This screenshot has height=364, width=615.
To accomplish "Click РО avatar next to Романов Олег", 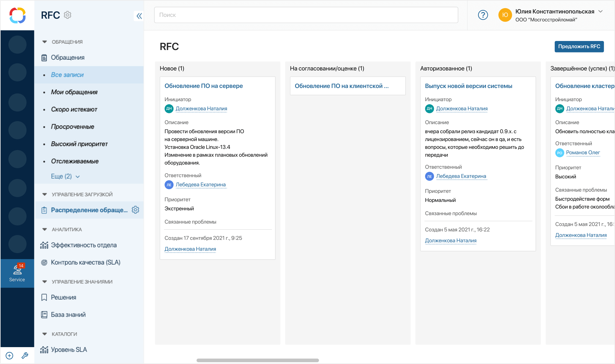I will (x=560, y=153).
